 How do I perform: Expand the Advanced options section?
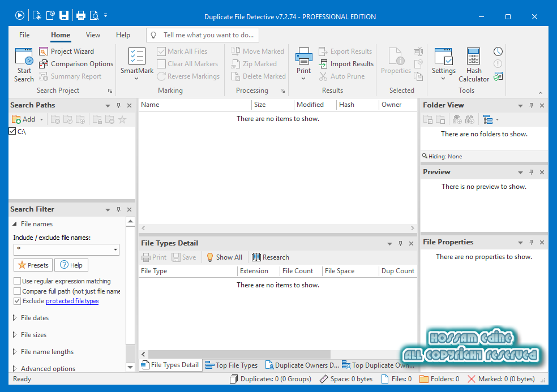[x=15, y=369]
